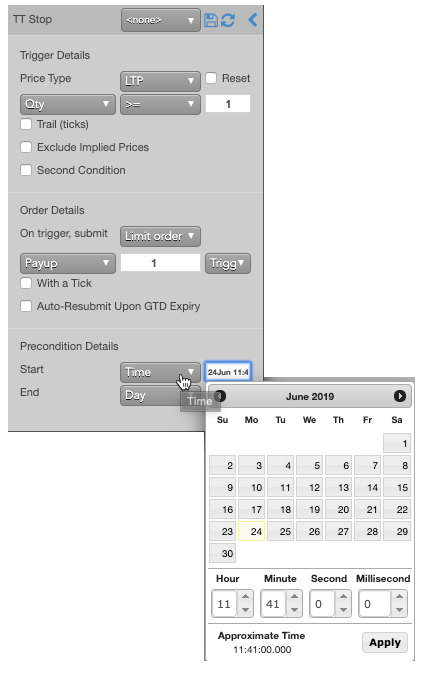431x680 pixels.
Task: Expand the Payup dropdown
Action: pyautogui.click(x=68, y=263)
